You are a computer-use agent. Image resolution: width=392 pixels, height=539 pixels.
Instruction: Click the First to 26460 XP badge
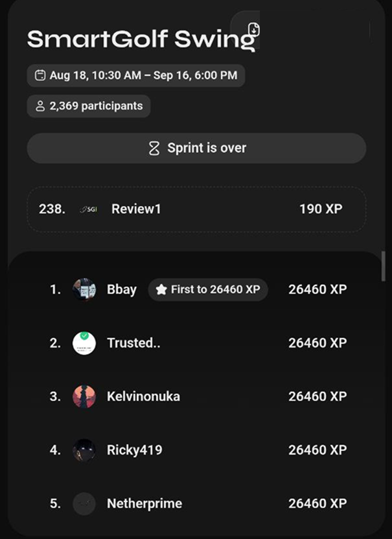click(208, 290)
